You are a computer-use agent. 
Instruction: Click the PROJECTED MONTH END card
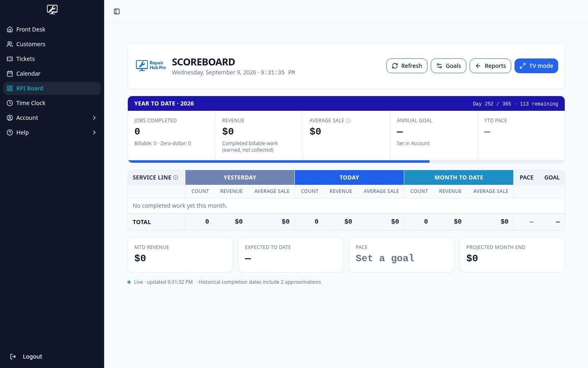(x=512, y=255)
